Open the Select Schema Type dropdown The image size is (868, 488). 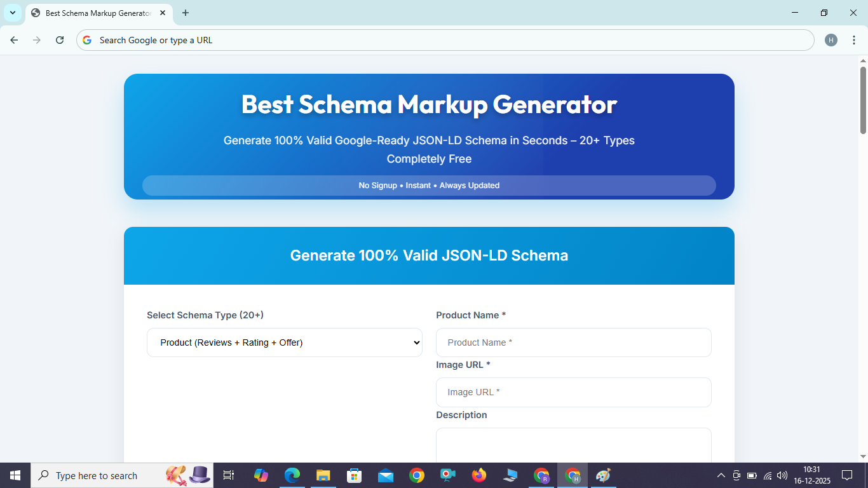point(284,342)
